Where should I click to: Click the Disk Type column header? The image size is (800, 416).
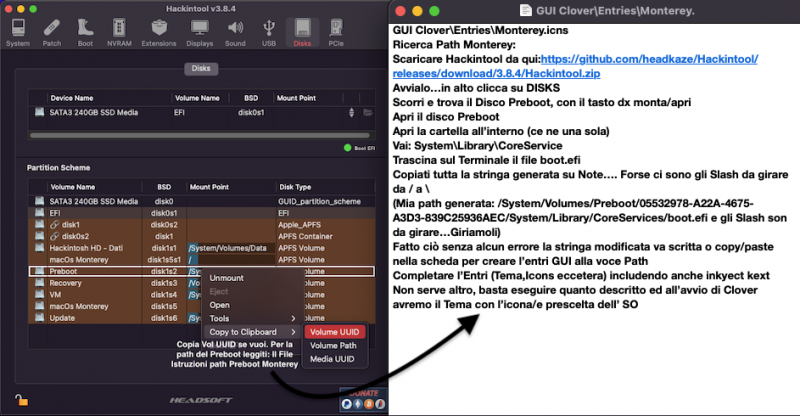point(295,187)
